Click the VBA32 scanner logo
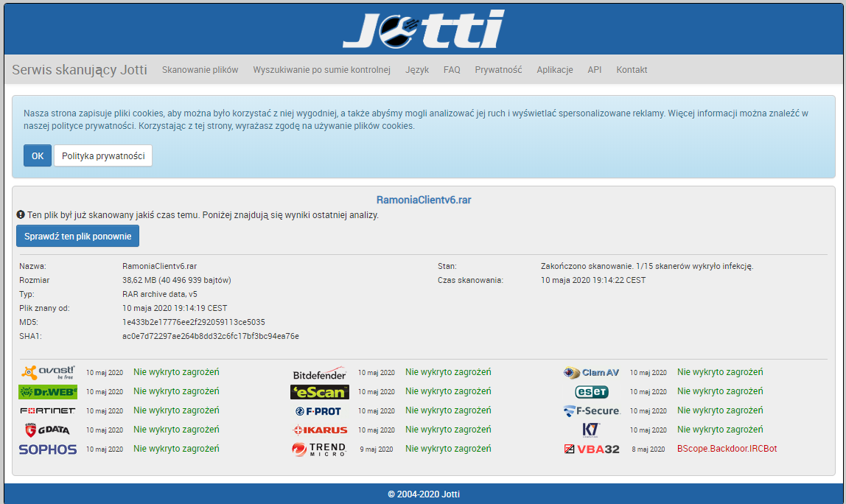The image size is (846, 504). tap(591, 449)
